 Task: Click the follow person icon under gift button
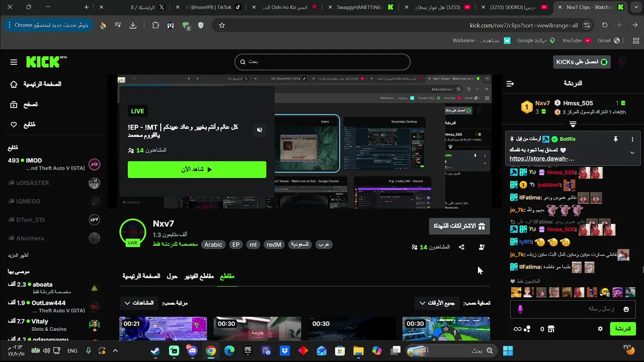[481, 247]
